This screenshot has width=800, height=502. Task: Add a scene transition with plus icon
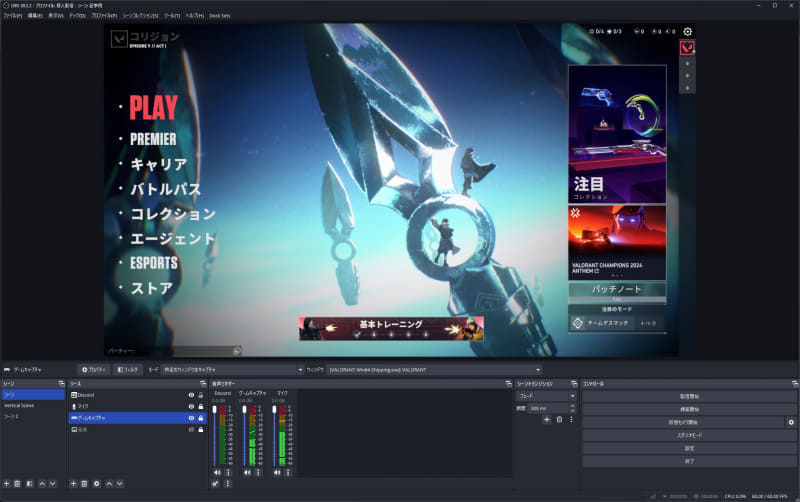547,419
